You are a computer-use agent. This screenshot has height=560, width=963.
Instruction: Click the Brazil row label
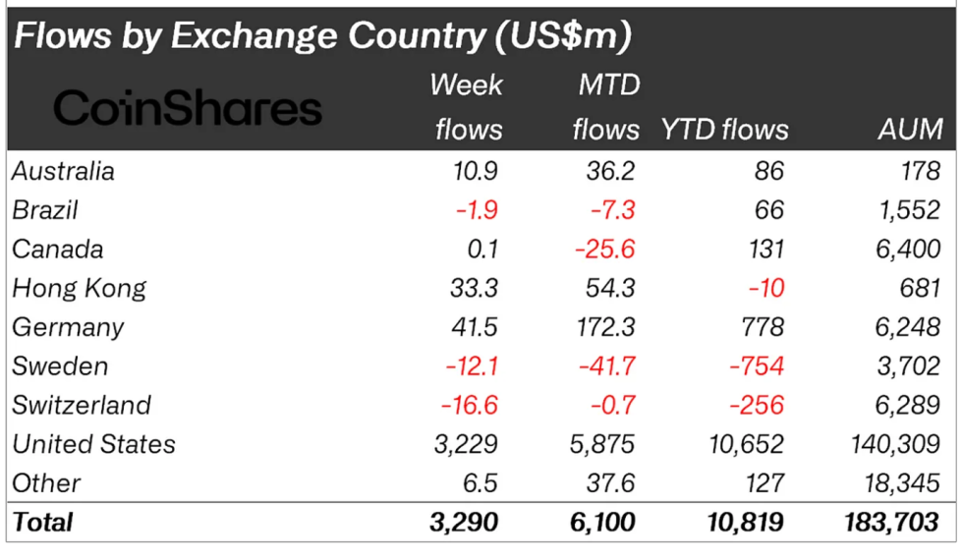(44, 210)
